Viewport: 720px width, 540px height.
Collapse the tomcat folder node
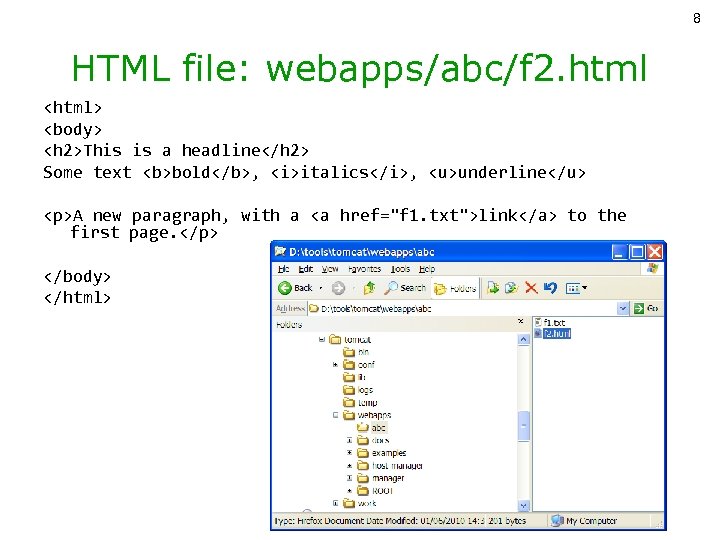point(322,339)
